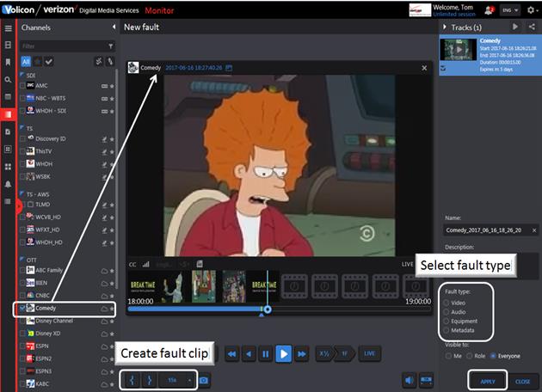The width and height of the screenshot is (542, 392).
Task: Click the fast rewind button
Action: pyautogui.click(x=232, y=353)
